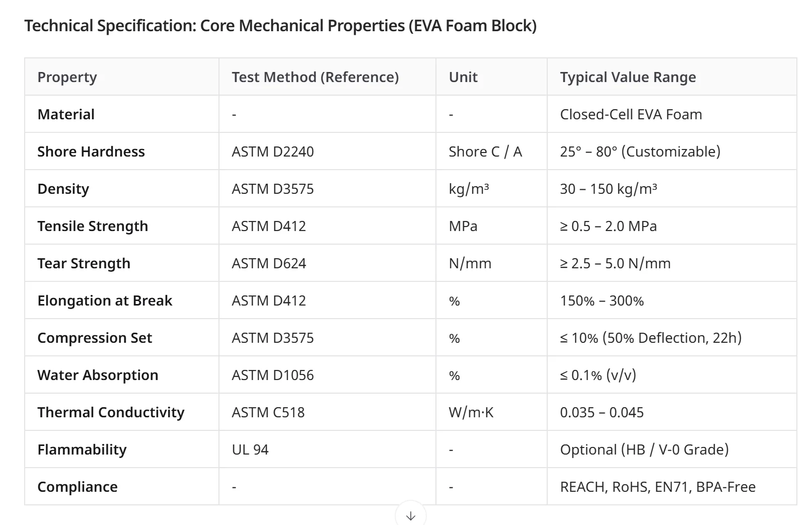
Task: Click the Test Method (Reference) header
Action: coord(315,77)
